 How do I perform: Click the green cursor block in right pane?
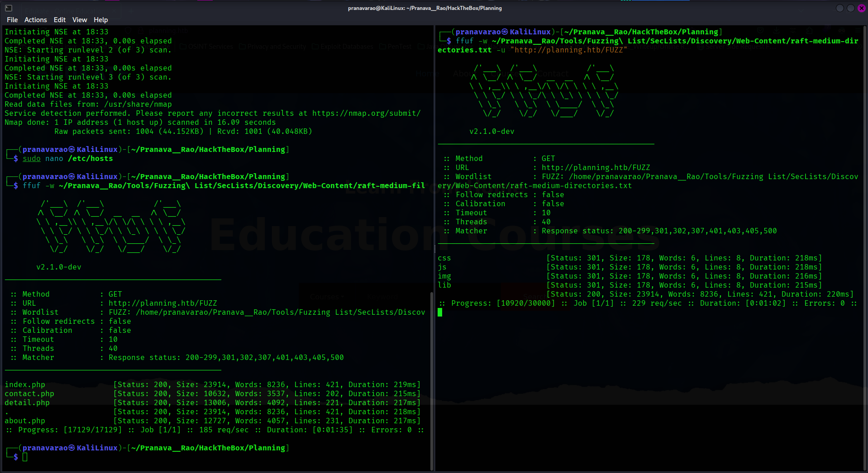click(440, 312)
